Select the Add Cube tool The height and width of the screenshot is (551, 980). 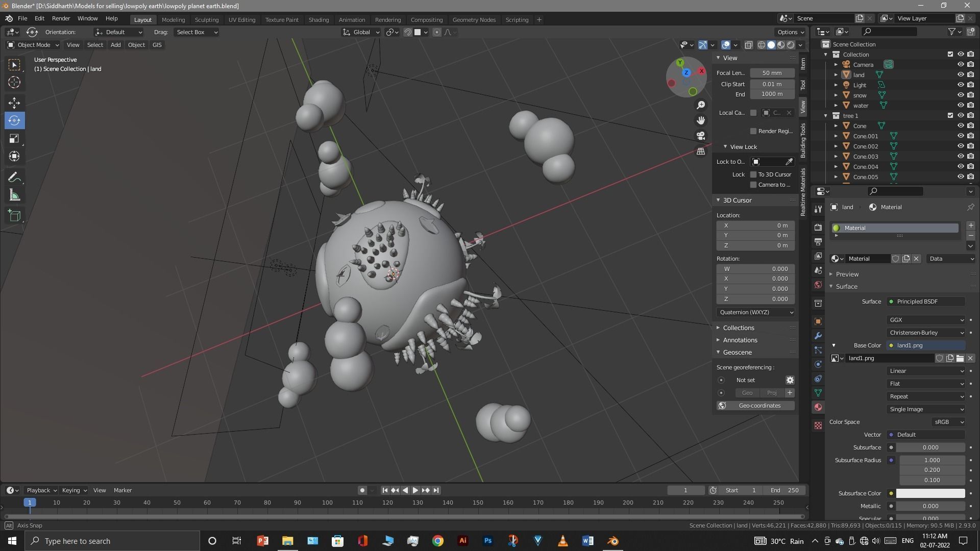point(14,215)
